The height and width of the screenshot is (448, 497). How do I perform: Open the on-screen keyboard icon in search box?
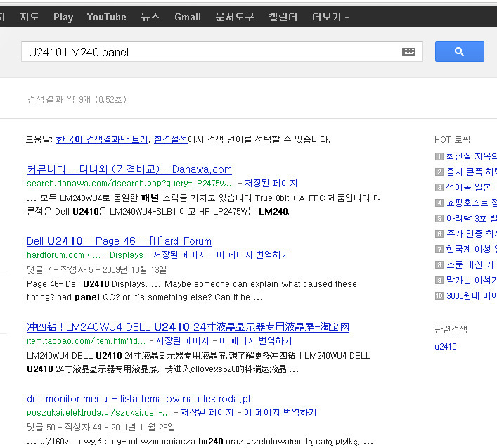click(408, 51)
